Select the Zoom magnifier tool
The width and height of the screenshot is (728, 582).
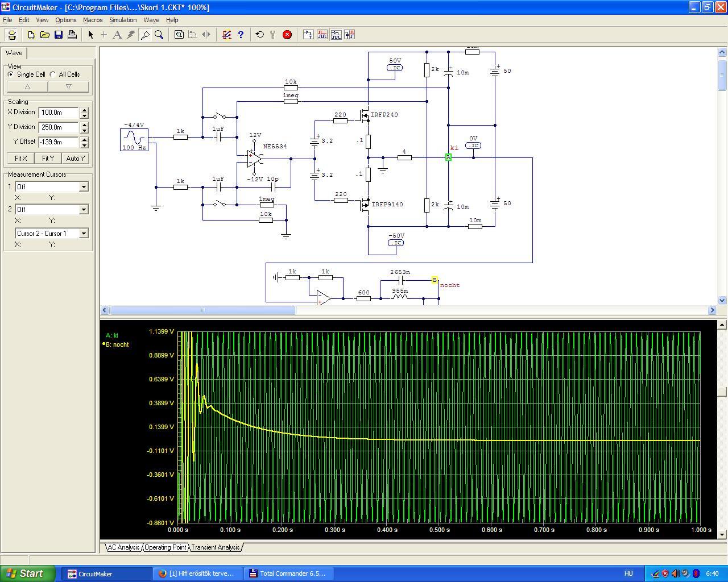click(159, 35)
